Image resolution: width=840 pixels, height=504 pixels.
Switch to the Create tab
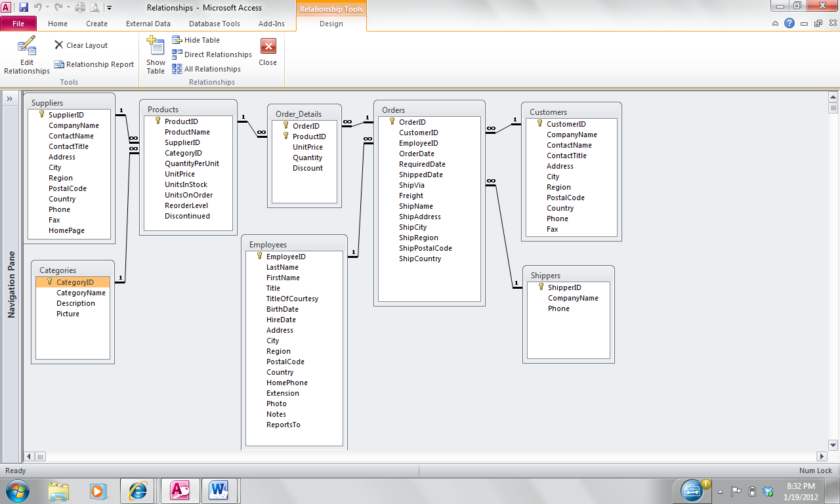coord(96,24)
